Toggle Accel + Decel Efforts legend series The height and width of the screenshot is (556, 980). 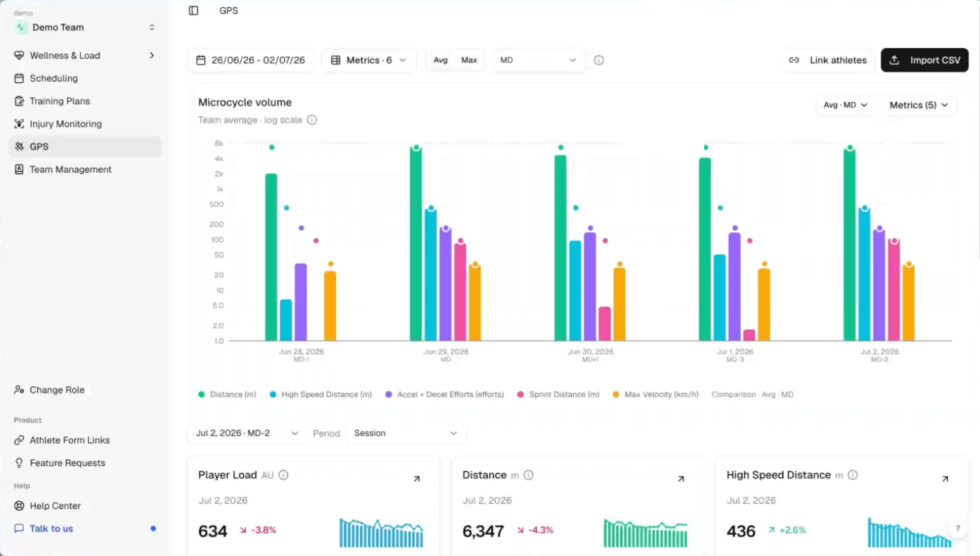(x=444, y=395)
